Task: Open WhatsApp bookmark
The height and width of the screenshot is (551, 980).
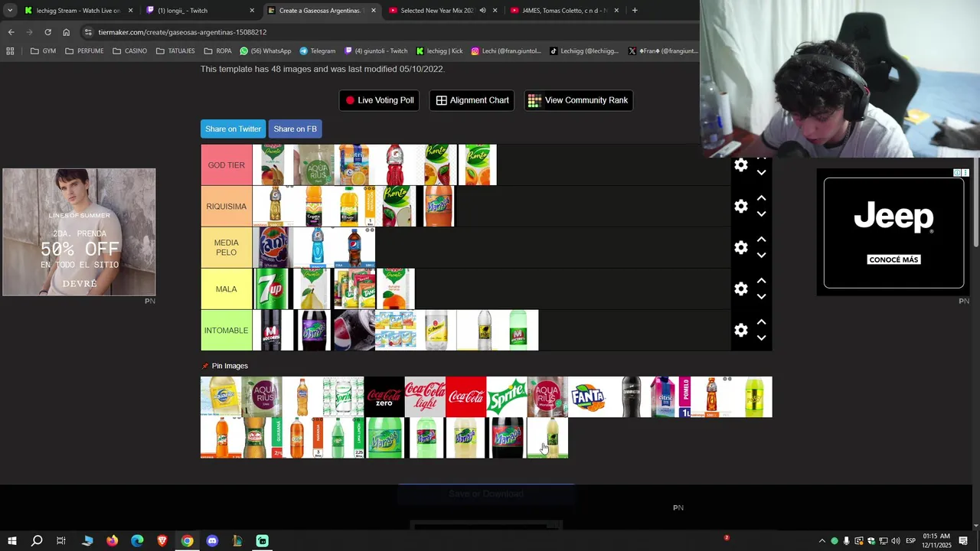Action: coord(265,51)
